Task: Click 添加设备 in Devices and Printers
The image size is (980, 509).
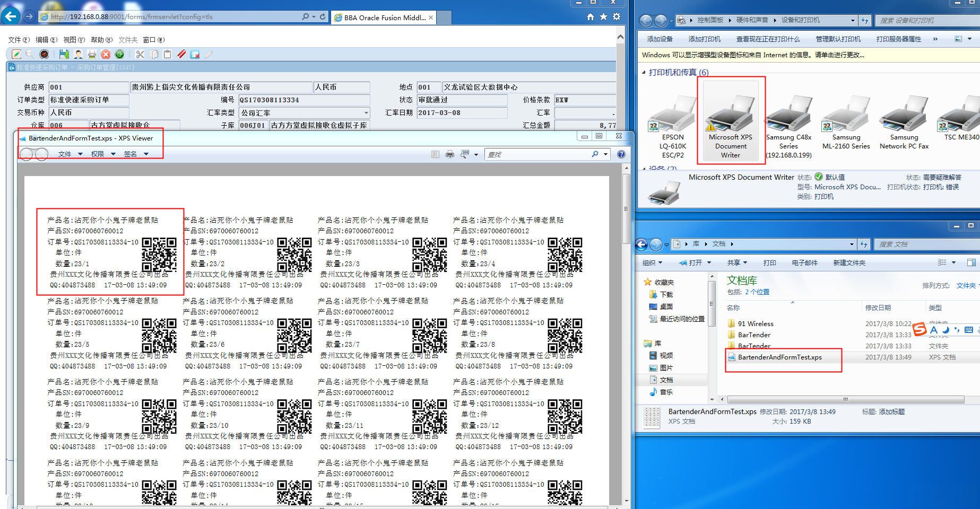Action: pos(660,39)
